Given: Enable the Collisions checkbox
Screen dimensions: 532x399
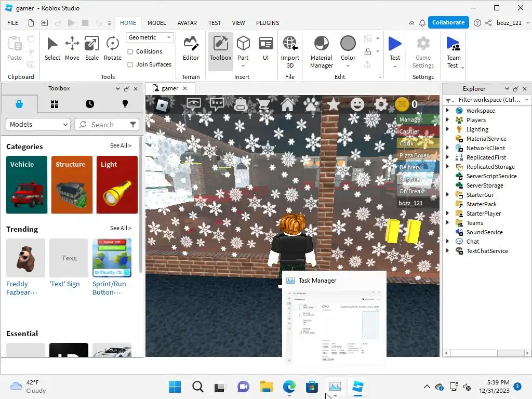Looking at the screenshot, I should [x=130, y=51].
